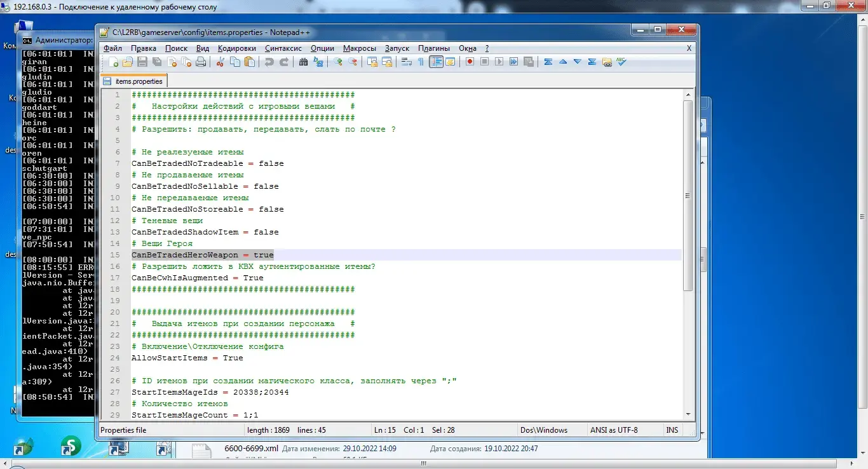Click the editor scrollbar up arrow
The width and height of the screenshot is (868, 469).
tap(688, 95)
